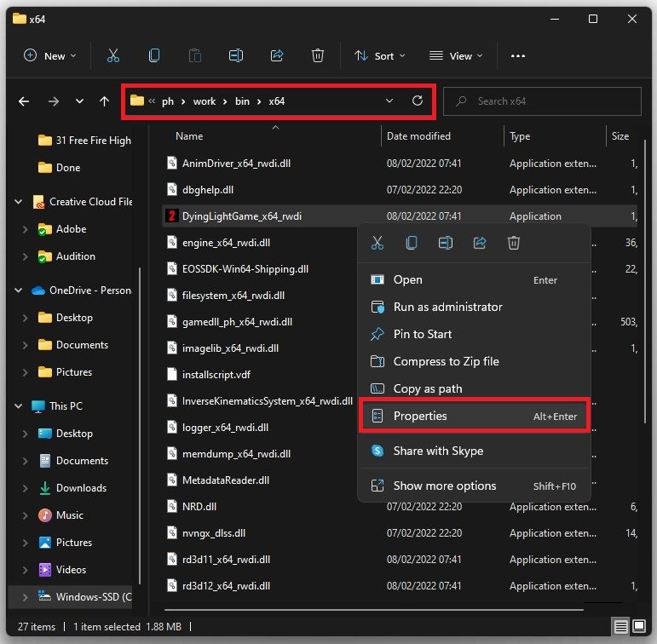Image resolution: width=657 pixels, height=644 pixels.
Task: Click the DyingLightGame_x64_rwdi application icon
Action: pyautogui.click(x=171, y=216)
